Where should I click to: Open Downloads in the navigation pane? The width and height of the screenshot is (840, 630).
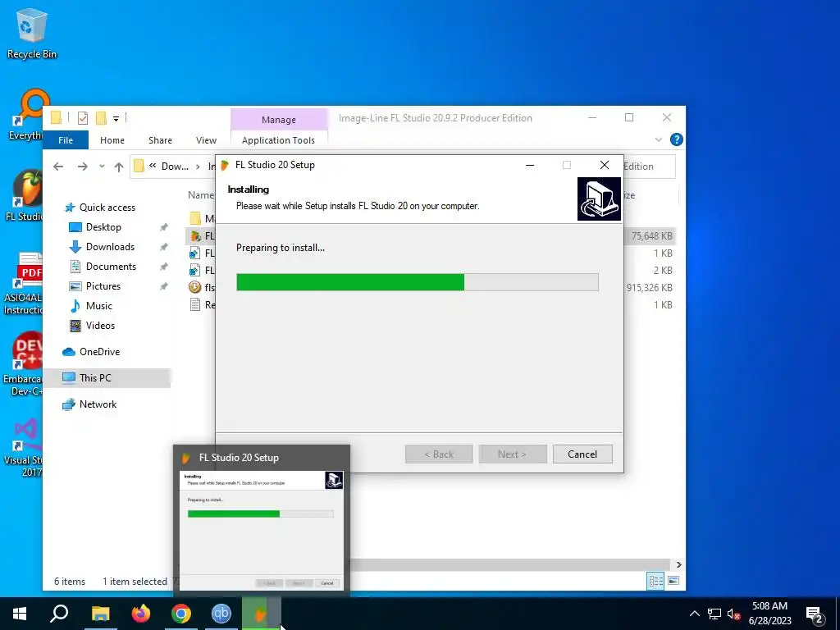pyautogui.click(x=110, y=247)
